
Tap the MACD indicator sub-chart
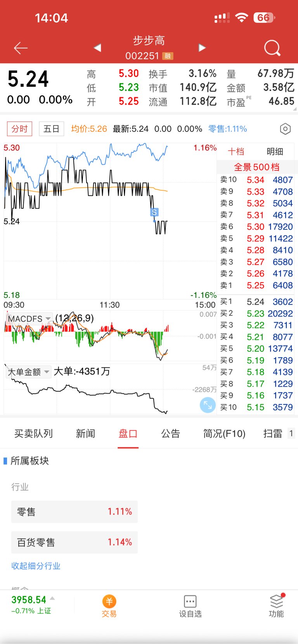pos(110,336)
